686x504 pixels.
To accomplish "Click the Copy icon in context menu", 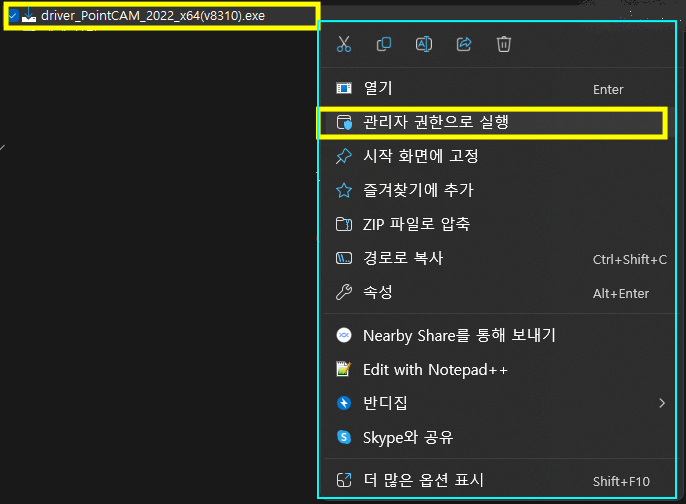I will click(x=384, y=44).
